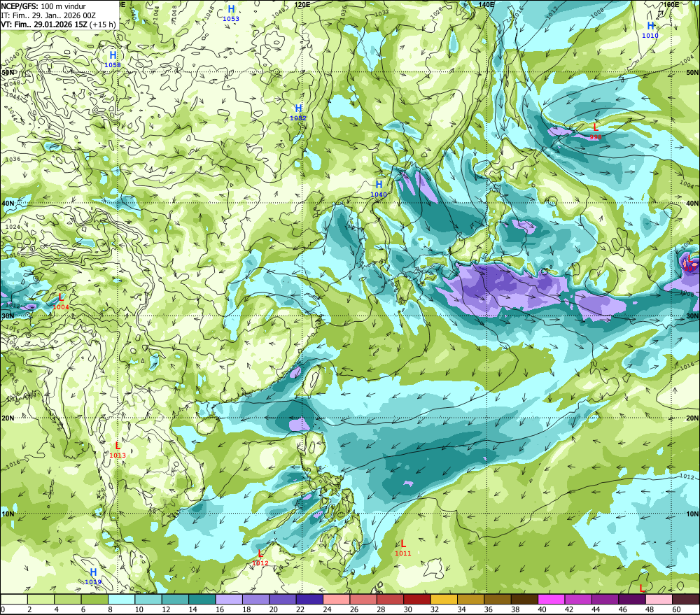Select the H 1052 high-pressure marker
The image size is (700, 615).
pos(298,113)
